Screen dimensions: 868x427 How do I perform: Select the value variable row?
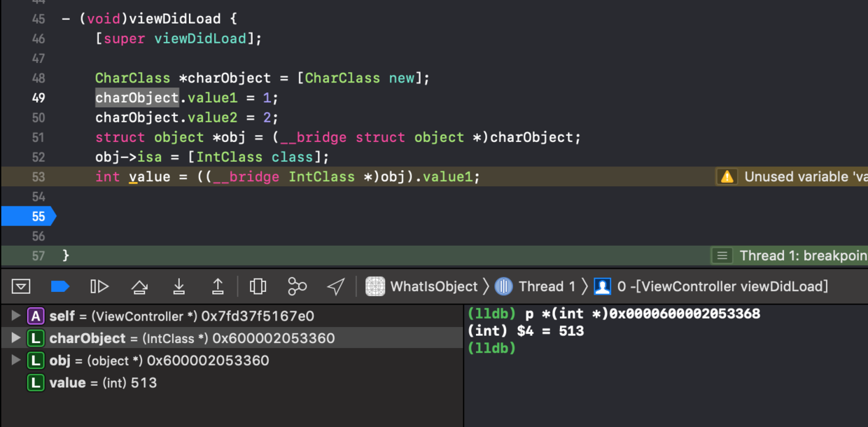point(231,383)
